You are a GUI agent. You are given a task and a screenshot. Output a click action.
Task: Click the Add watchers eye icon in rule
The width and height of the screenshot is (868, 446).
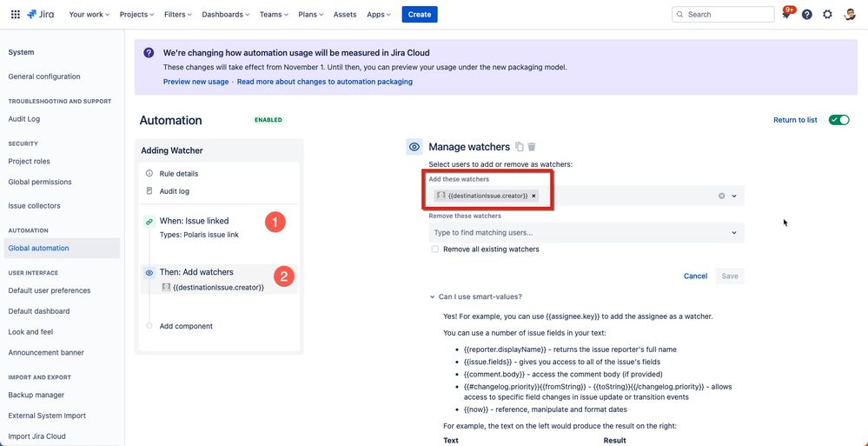pos(149,273)
